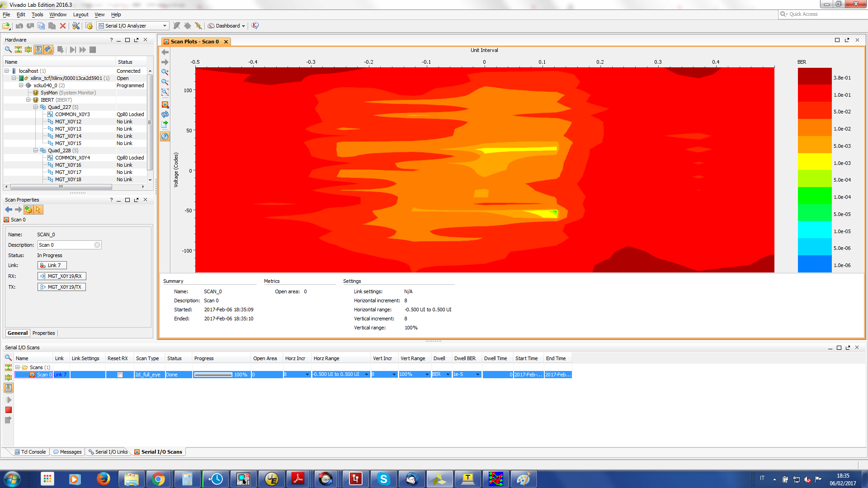Viewport: 868px width, 488px height.
Task: Clear the Description field with its X button
Action: click(97, 245)
